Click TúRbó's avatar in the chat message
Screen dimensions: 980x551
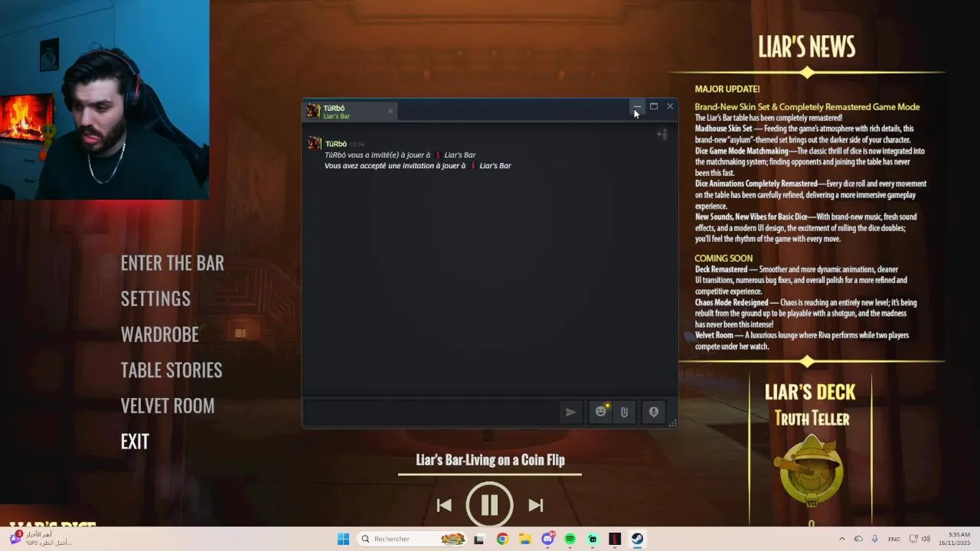pyautogui.click(x=314, y=144)
